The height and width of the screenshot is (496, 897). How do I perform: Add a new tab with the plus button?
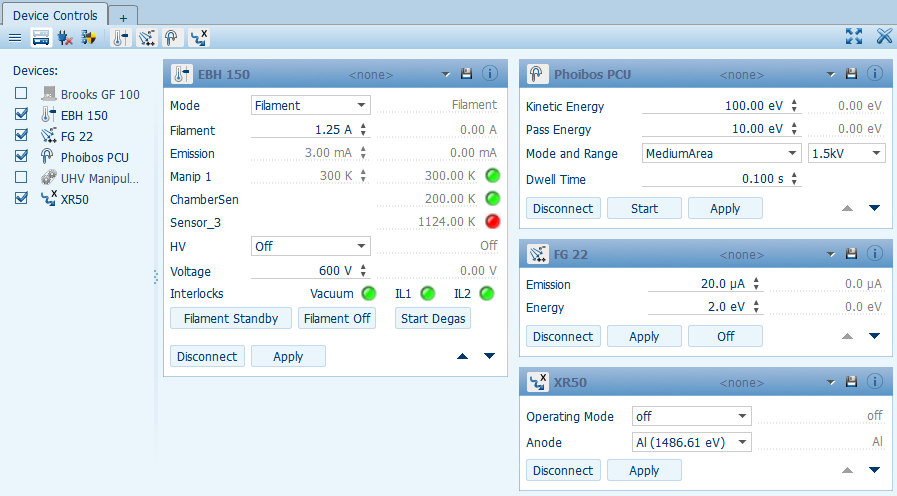[123, 17]
